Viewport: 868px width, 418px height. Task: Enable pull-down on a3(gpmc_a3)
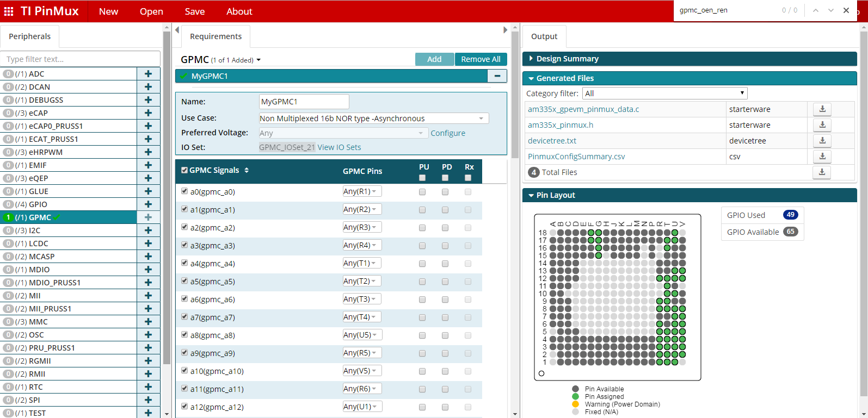coord(445,246)
